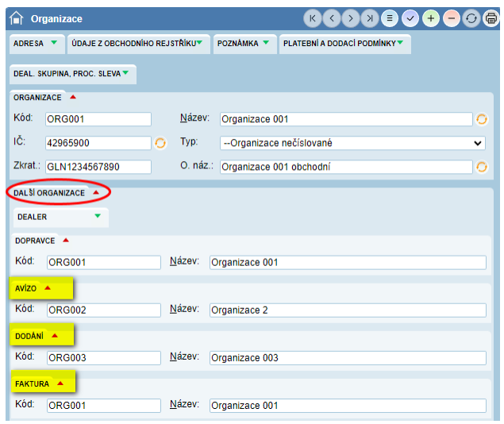The image size is (504, 424).
Task: Delete record with the minus icon
Action: coord(451,18)
